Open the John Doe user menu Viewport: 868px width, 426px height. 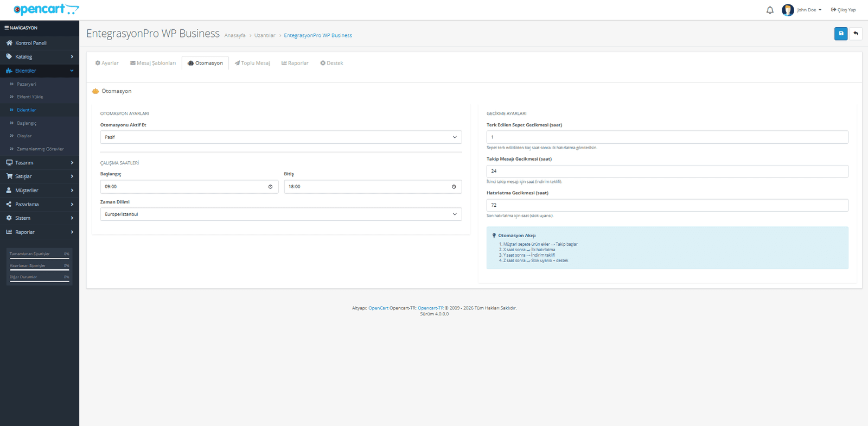point(802,10)
